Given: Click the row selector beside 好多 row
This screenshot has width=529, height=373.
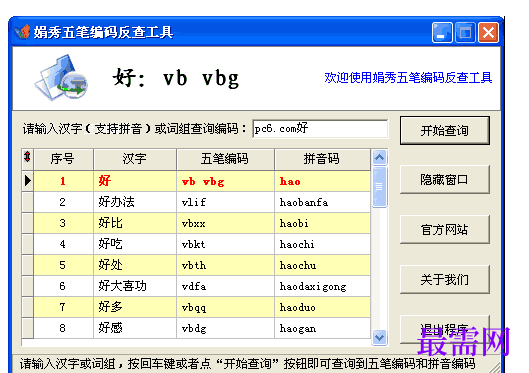Looking at the screenshot, I should point(28,307).
